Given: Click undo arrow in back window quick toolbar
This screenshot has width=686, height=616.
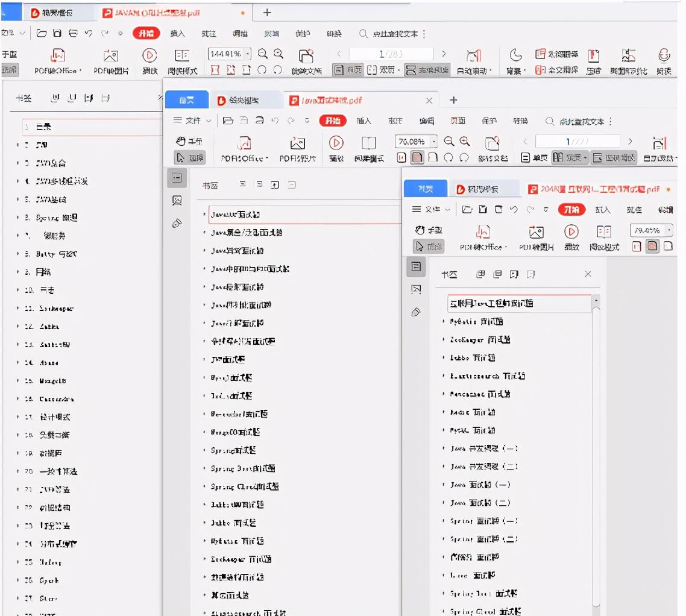Looking at the screenshot, I should click(89, 33).
